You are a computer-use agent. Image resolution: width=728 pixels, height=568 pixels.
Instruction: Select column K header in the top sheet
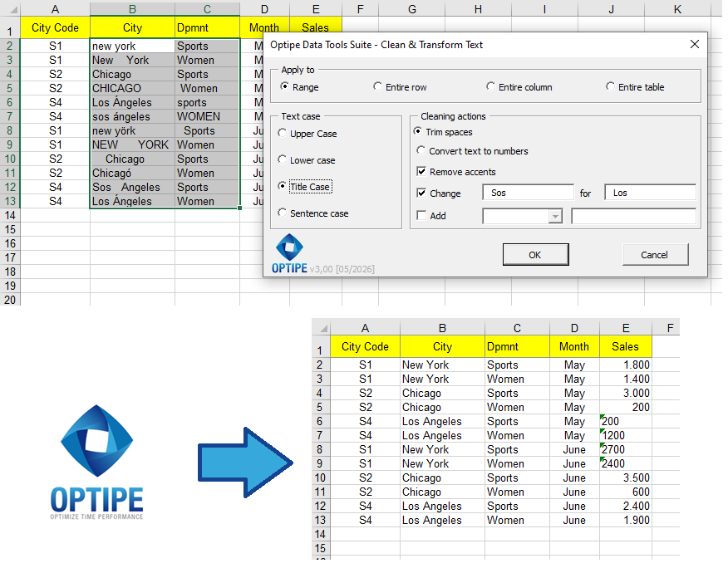pos(677,9)
